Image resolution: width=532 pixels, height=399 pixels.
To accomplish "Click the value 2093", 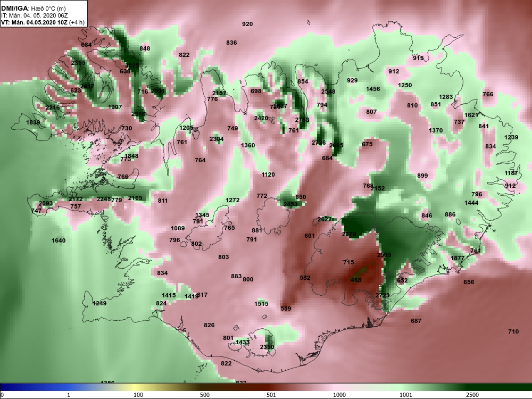I will 45,204.
